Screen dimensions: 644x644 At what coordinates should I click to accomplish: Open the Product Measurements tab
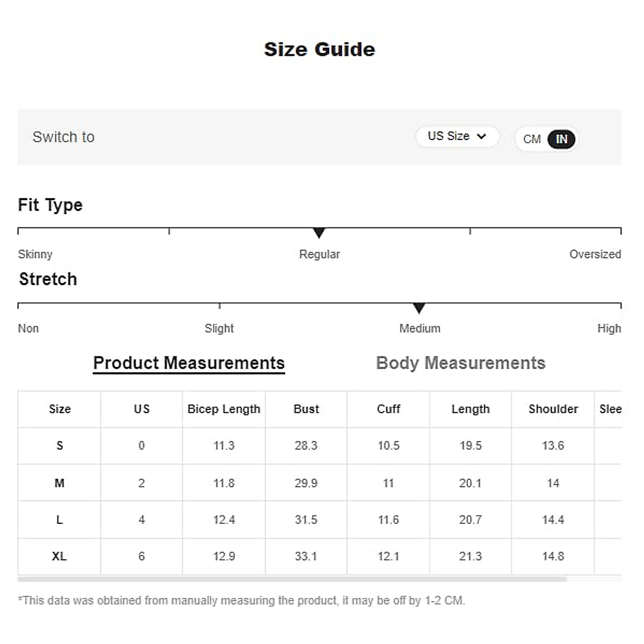189,363
